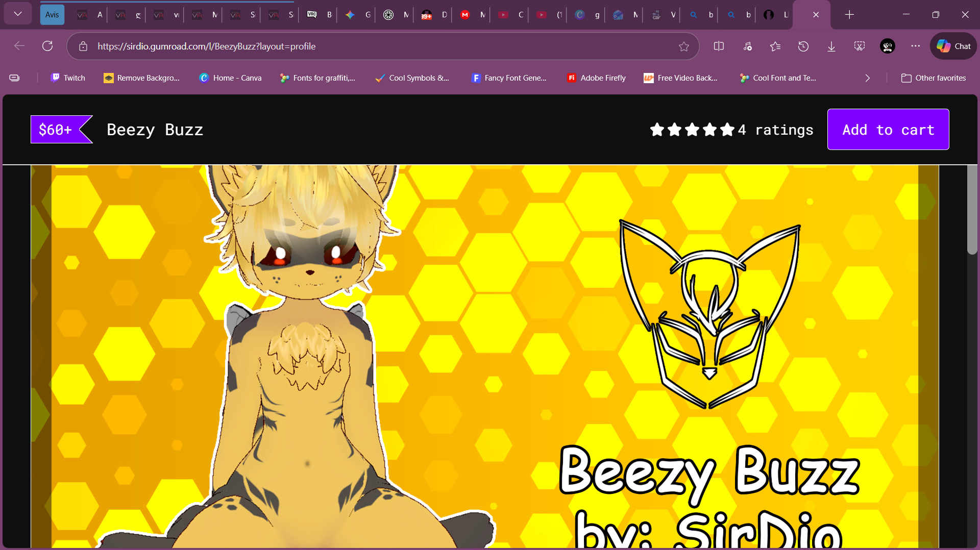
Task: Open browser history
Action: pos(803,46)
